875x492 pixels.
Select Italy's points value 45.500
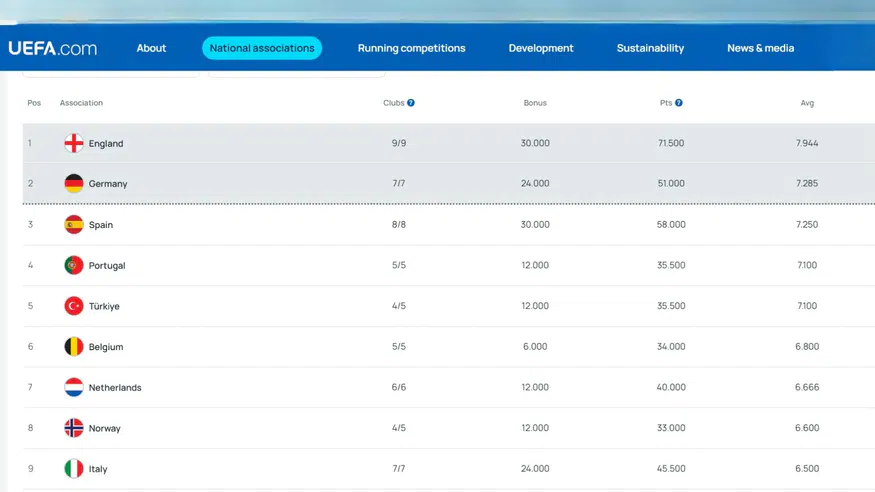tap(671, 469)
